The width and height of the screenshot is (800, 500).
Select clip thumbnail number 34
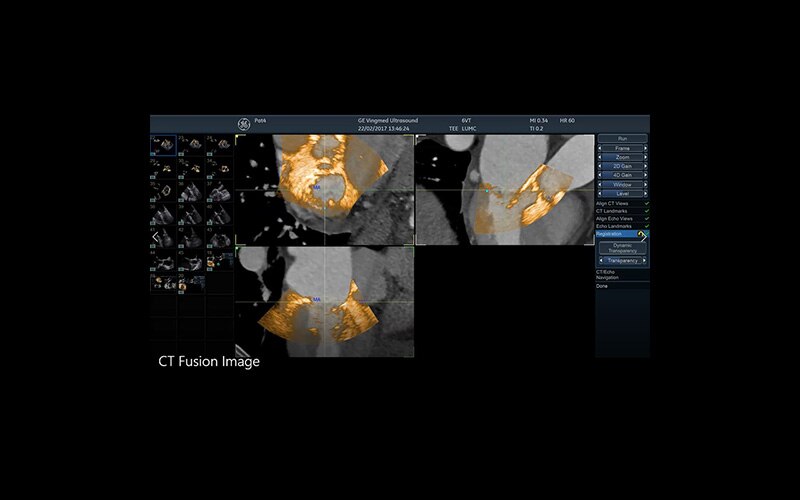(219, 168)
